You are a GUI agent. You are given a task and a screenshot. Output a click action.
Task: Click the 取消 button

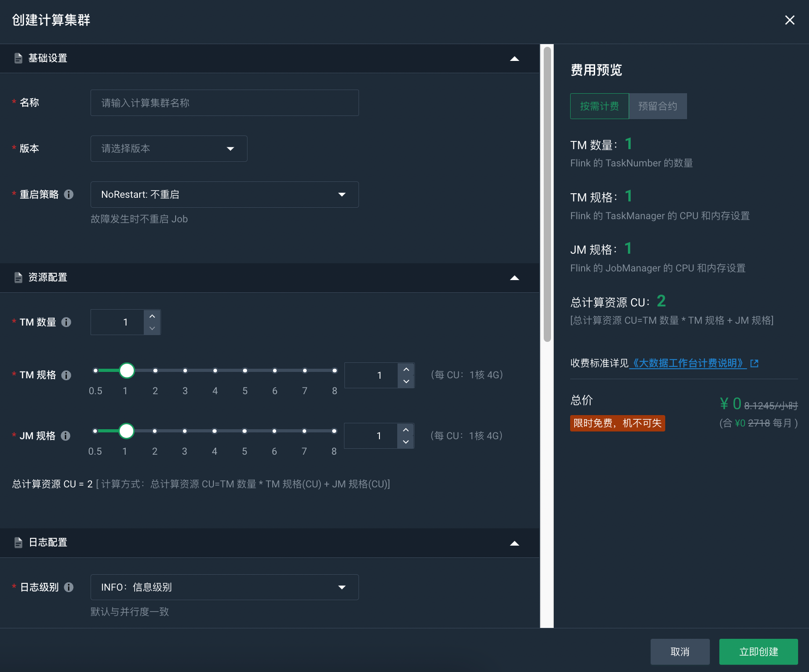pos(680,652)
